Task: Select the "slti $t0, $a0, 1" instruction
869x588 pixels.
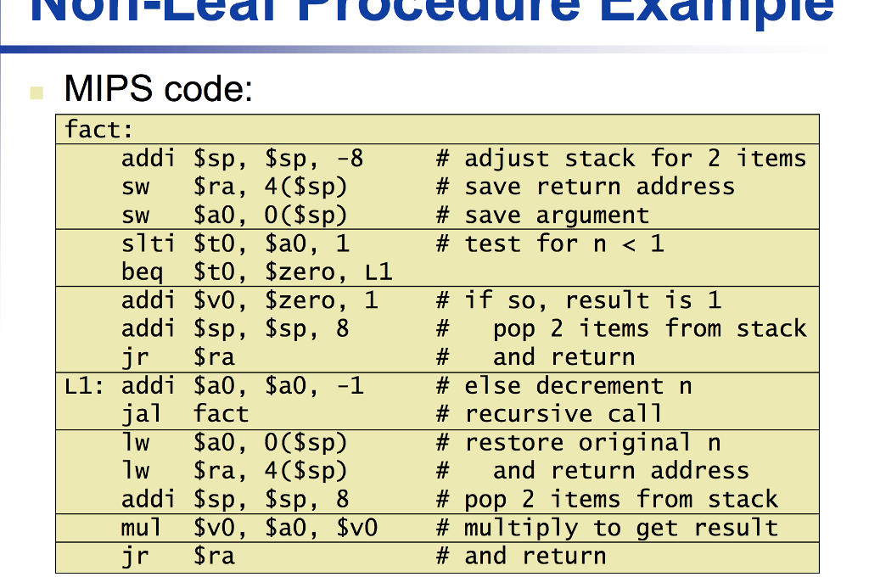Action: pos(235,244)
